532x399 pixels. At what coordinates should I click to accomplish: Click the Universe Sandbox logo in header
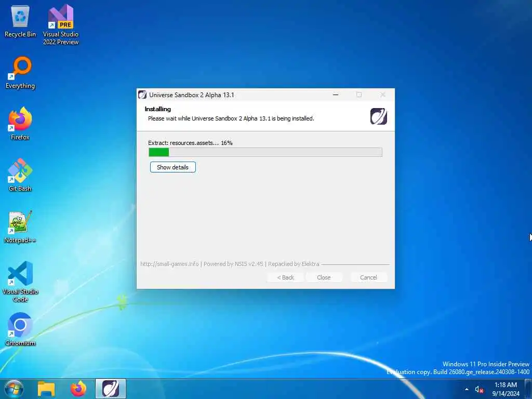[379, 116]
